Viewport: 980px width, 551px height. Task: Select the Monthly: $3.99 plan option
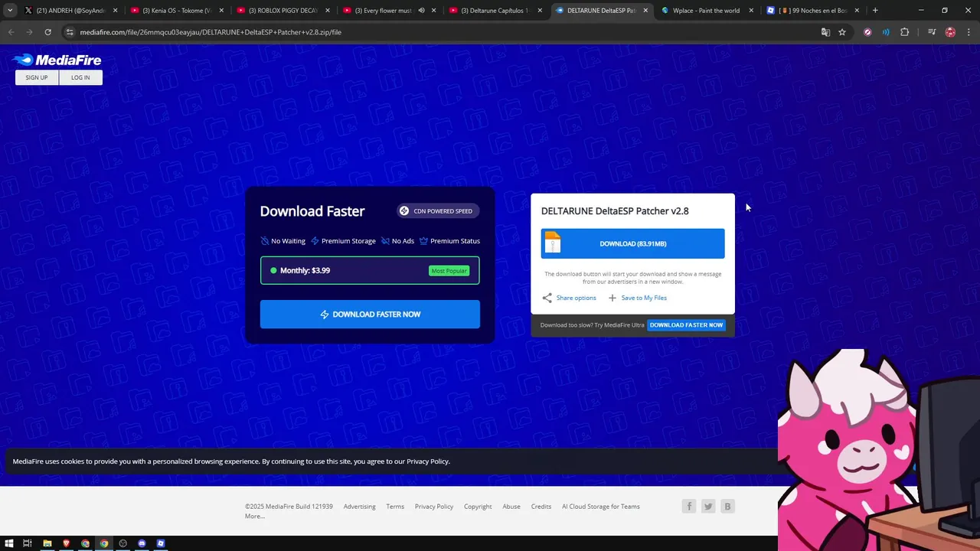coord(370,270)
